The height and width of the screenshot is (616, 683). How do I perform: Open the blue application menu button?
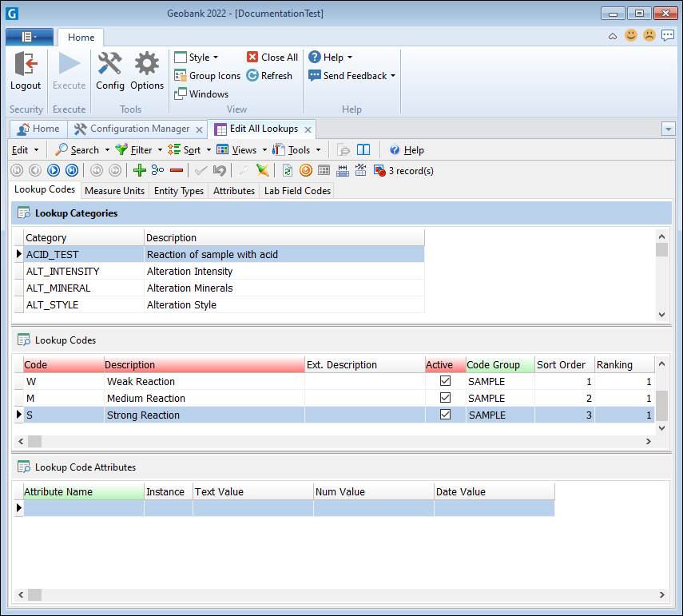pyautogui.click(x=30, y=37)
